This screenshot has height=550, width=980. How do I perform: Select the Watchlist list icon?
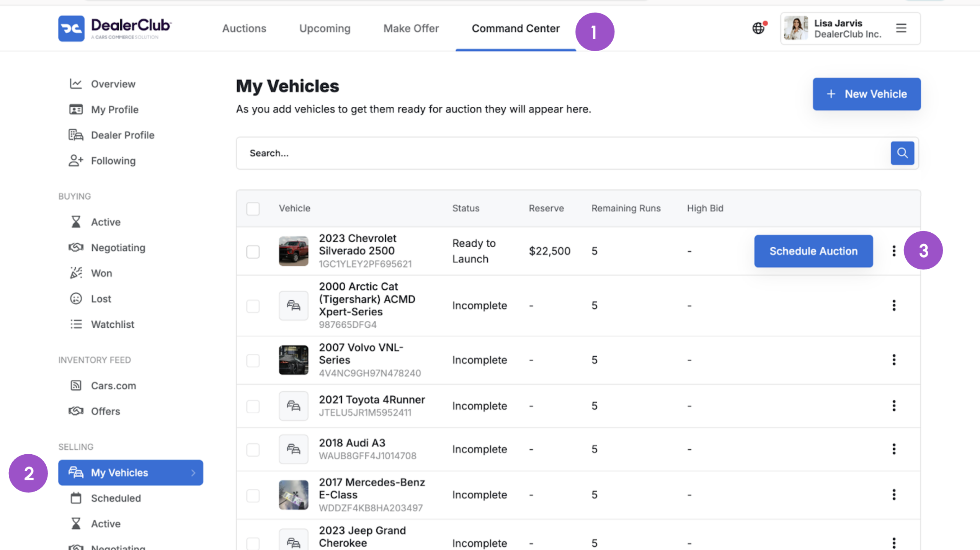point(76,324)
